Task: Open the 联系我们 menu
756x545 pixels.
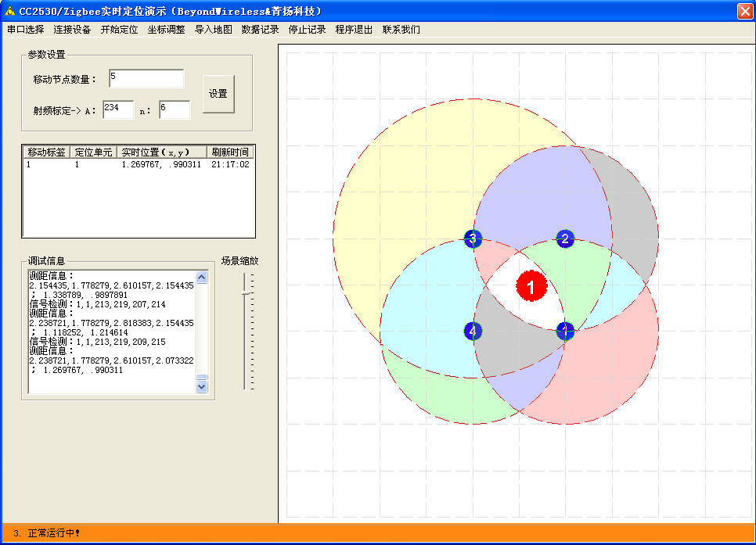Action: (401, 30)
